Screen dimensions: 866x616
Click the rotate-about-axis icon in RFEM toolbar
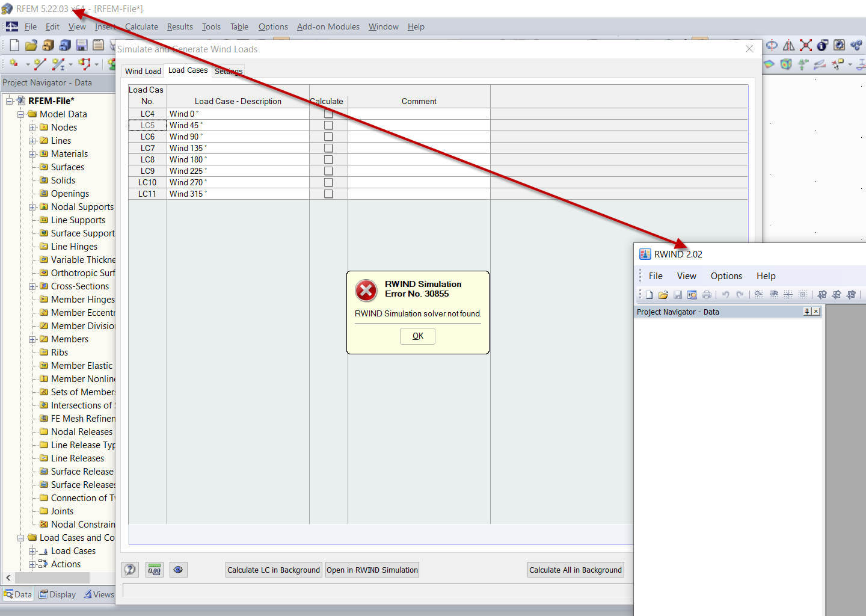(x=772, y=45)
